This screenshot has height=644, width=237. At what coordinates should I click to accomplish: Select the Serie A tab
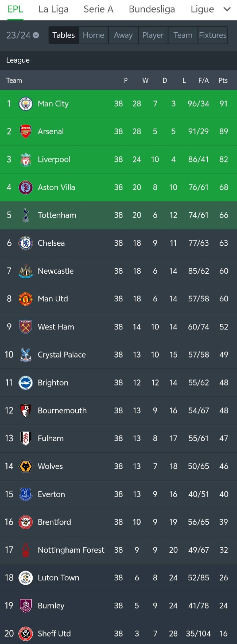point(98,9)
